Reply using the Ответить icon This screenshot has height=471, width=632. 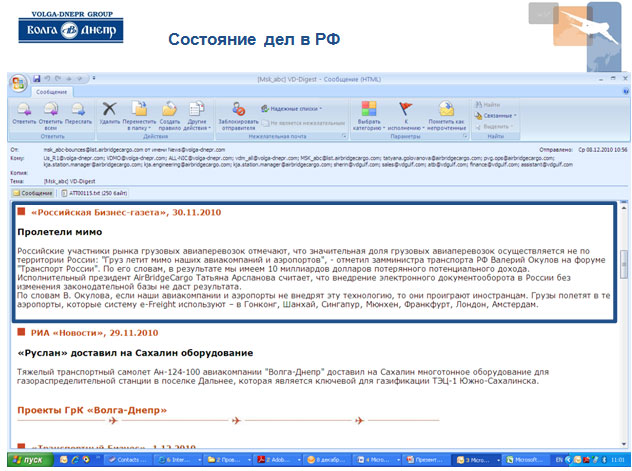coord(24,113)
